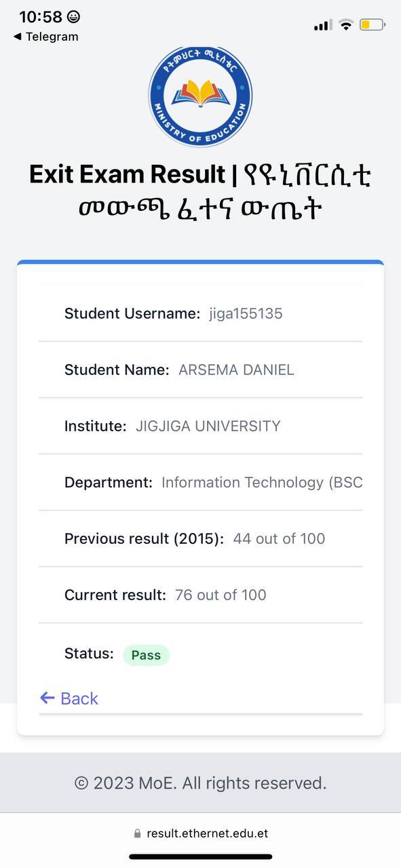Tap the student name ARSEMA DANIEL
401x868 pixels.
[x=236, y=370]
